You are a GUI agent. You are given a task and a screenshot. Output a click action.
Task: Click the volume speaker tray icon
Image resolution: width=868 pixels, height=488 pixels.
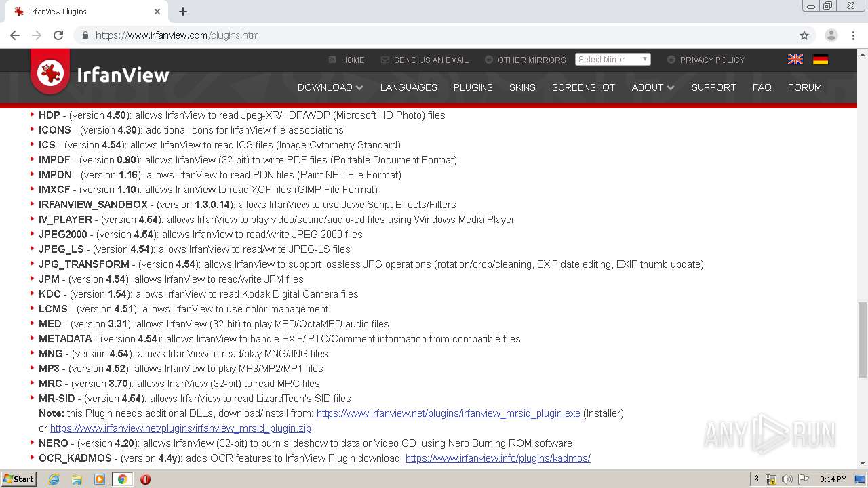click(x=787, y=479)
